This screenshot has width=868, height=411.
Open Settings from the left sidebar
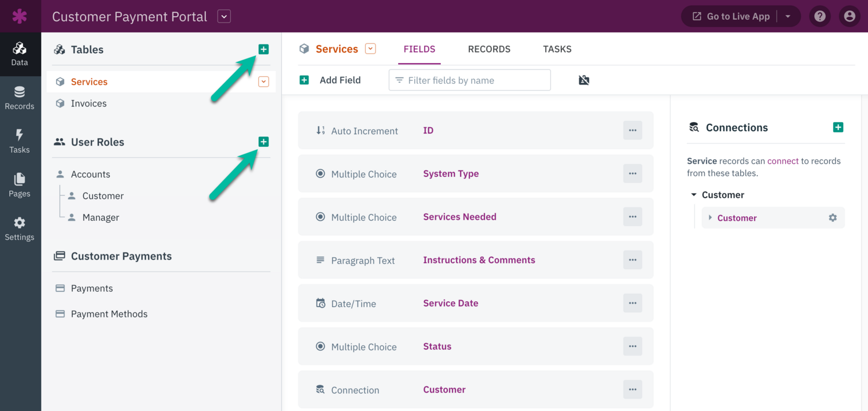(20, 229)
